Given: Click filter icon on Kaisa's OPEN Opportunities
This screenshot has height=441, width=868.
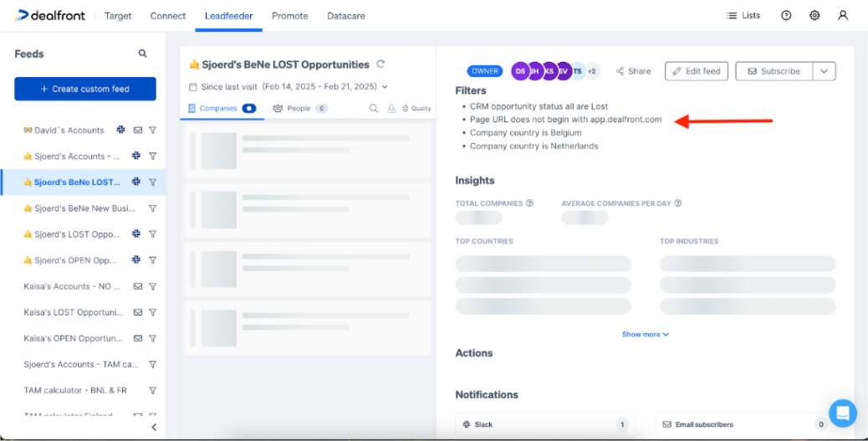Looking at the screenshot, I should point(153,339).
